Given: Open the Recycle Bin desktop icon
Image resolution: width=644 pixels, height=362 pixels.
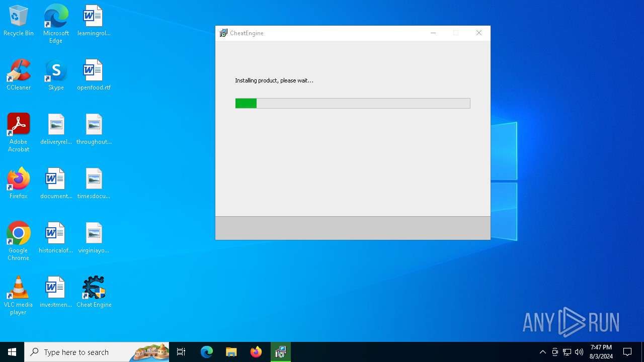Looking at the screenshot, I should pos(19,21).
